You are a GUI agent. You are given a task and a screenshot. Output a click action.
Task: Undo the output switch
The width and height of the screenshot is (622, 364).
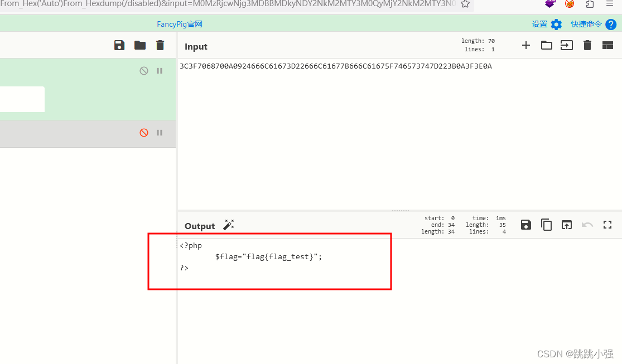[x=587, y=225]
